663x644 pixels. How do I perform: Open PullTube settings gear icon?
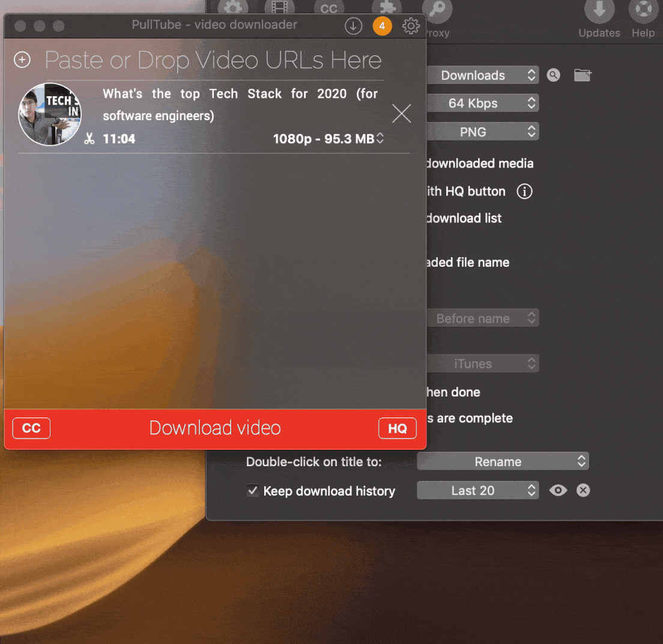(411, 26)
